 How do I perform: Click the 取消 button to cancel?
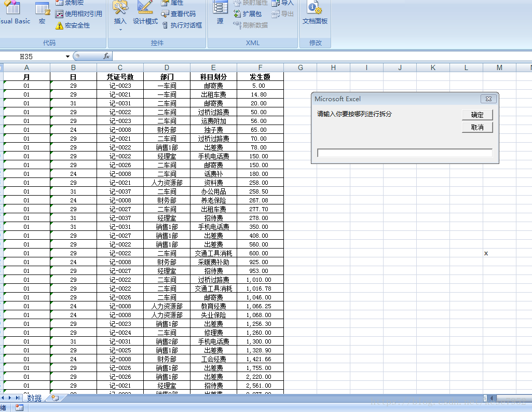point(476,127)
